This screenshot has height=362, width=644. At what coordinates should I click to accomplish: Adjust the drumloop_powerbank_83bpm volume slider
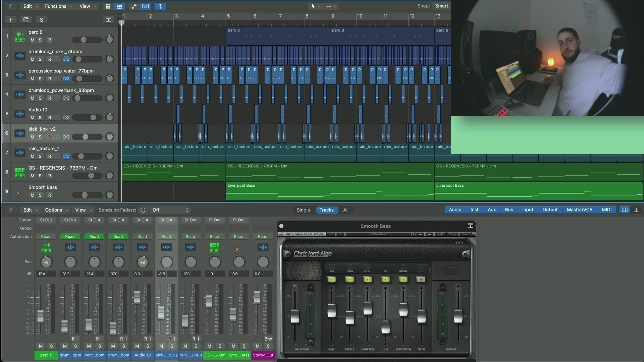[x=87, y=98]
